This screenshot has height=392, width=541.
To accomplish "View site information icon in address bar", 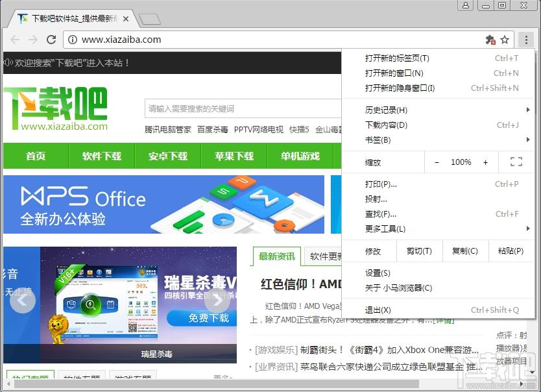I will tap(73, 40).
